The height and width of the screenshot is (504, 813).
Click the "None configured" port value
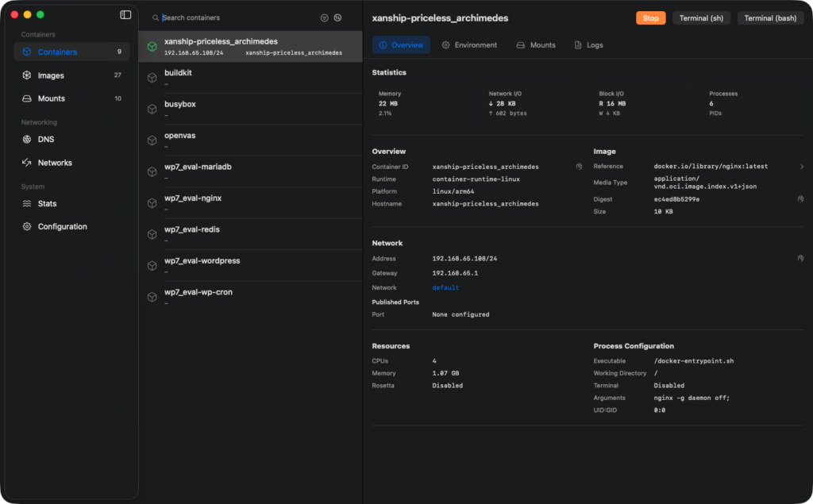click(460, 314)
